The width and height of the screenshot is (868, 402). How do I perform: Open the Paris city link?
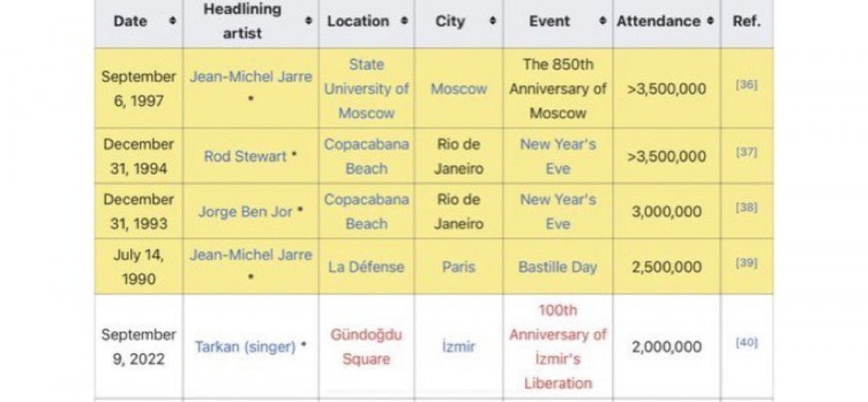pos(458,267)
